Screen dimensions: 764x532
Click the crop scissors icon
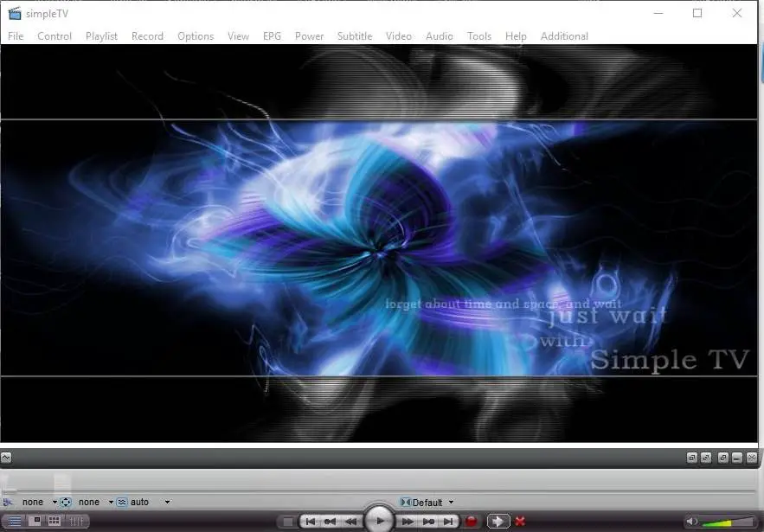click(7, 502)
